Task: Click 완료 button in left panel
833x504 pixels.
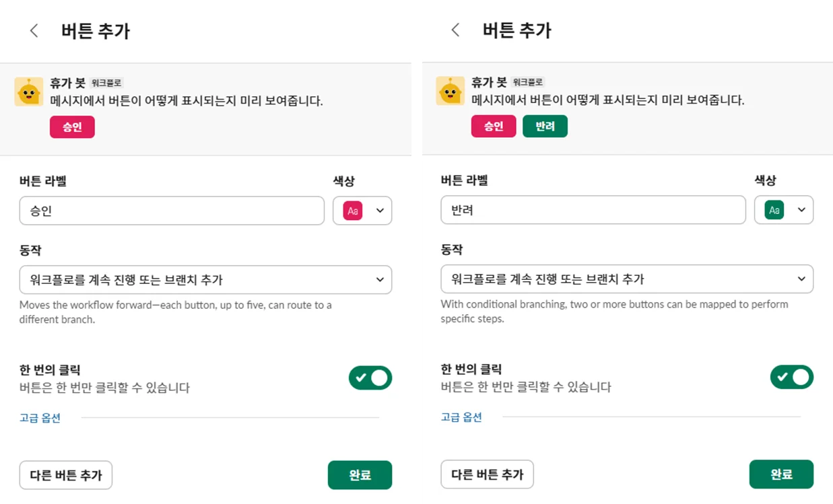Action: click(360, 475)
